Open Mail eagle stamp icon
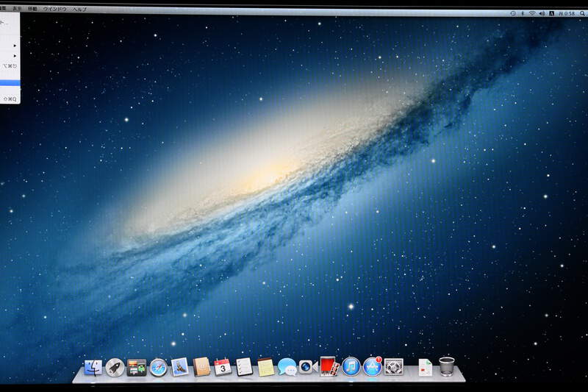The width and height of the screenshot is (588, 392). [180, 367]
